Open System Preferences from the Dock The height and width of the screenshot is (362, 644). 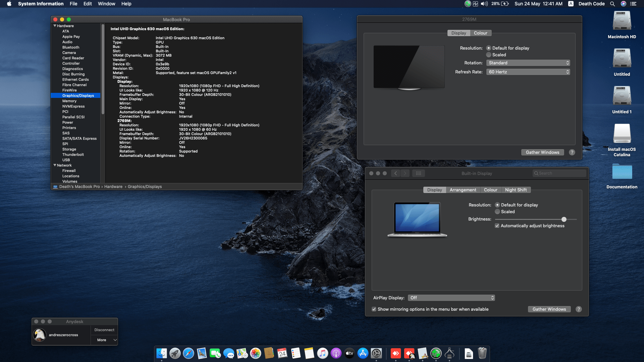click(x=376, y=353)
